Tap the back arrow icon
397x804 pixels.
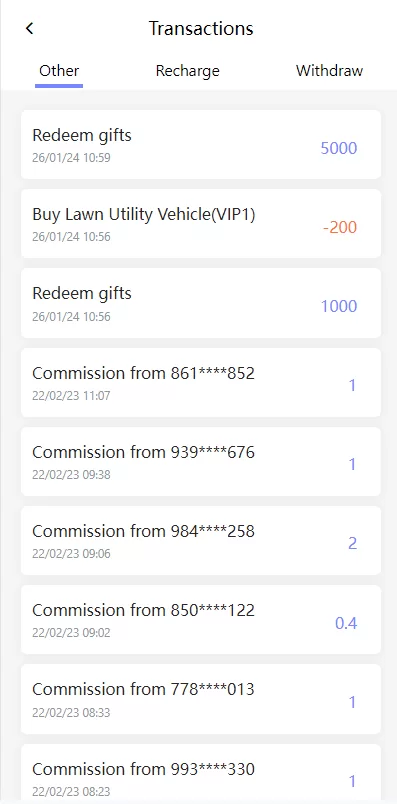point(29,28)
